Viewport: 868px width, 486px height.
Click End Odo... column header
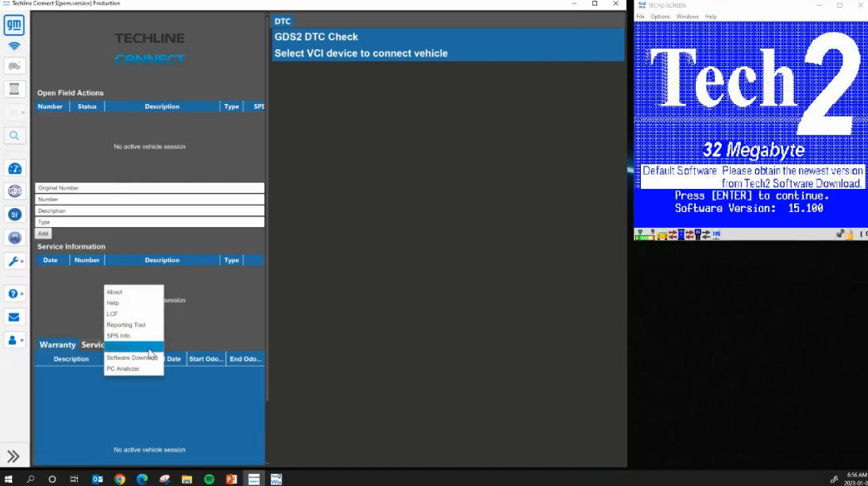pyautogui.click(x=245, y=359)
